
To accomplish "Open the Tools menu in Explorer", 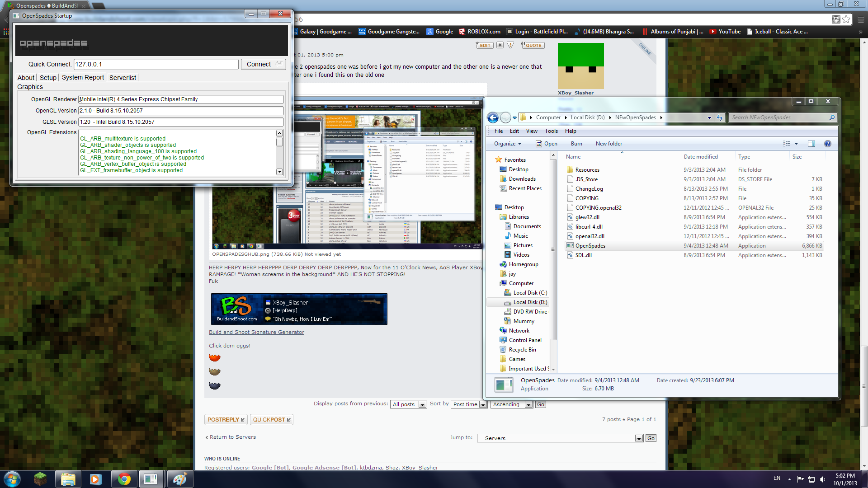I will (x=551, y=131).
